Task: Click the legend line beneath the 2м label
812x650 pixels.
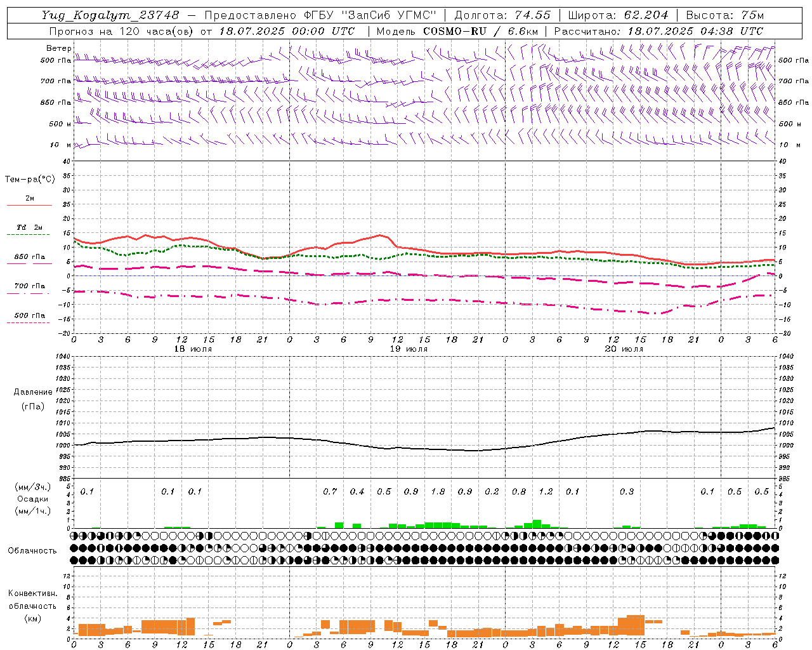Action: [x=29, y=206]
